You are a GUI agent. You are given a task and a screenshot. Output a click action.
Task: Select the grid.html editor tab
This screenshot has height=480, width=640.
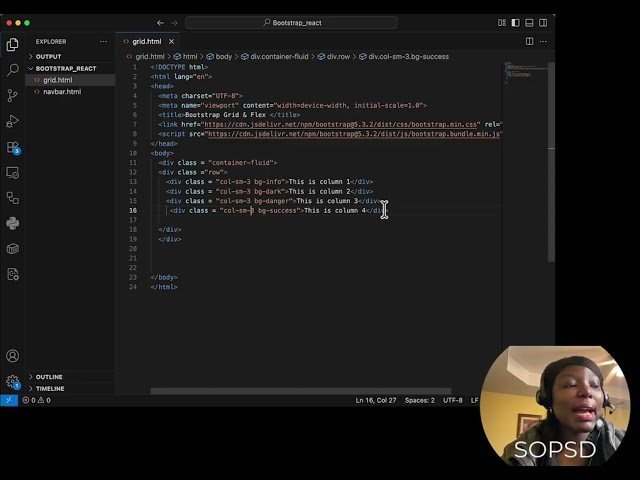pyautogui.click(x=146, y=42)
